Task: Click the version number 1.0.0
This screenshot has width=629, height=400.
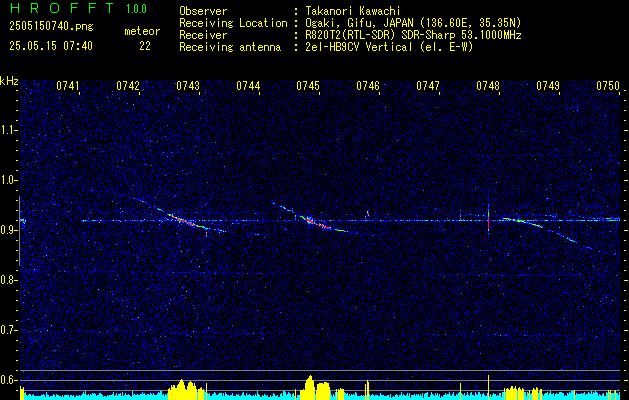Action: pyautogui.click(x=136, y=8)
